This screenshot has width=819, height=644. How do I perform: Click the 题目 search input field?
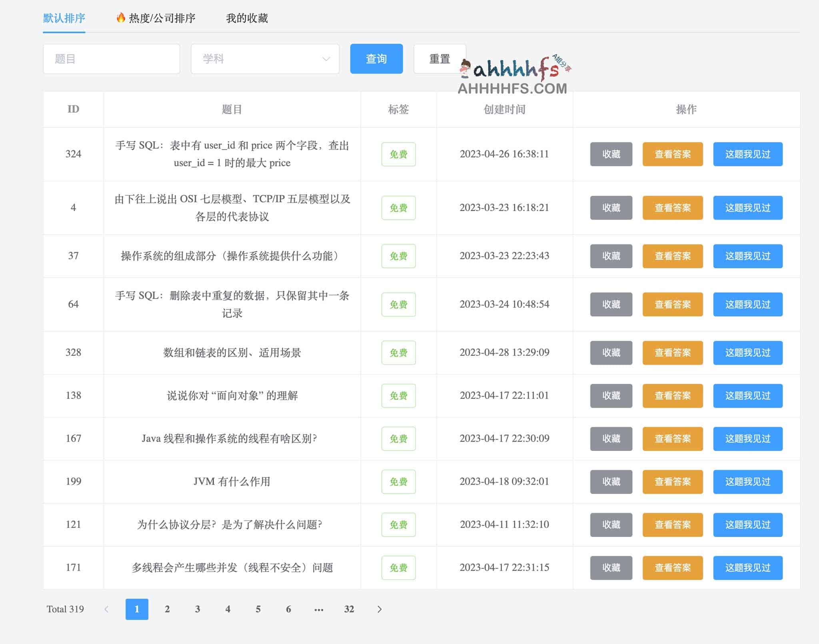click(112, 58)
